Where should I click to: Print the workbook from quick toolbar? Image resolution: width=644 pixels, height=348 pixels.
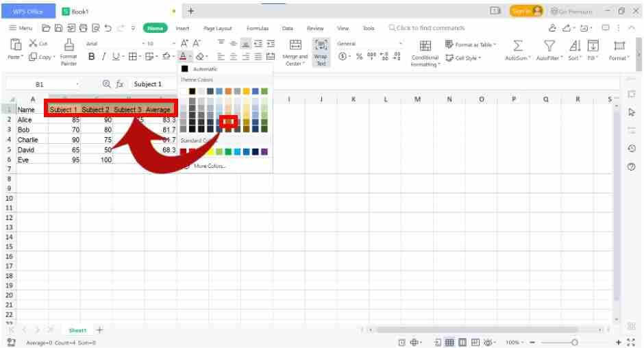84,28
